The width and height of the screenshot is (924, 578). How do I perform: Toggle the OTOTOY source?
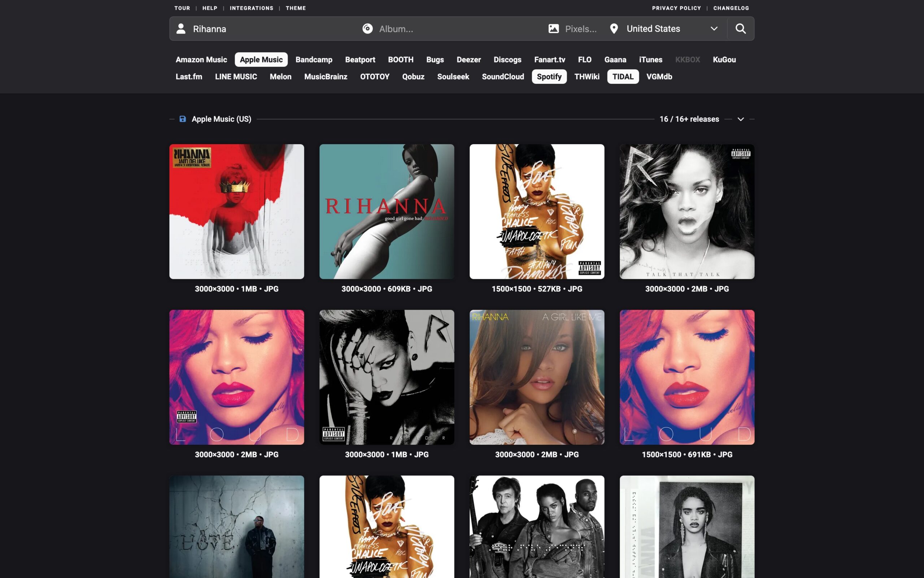click(375, 77)
